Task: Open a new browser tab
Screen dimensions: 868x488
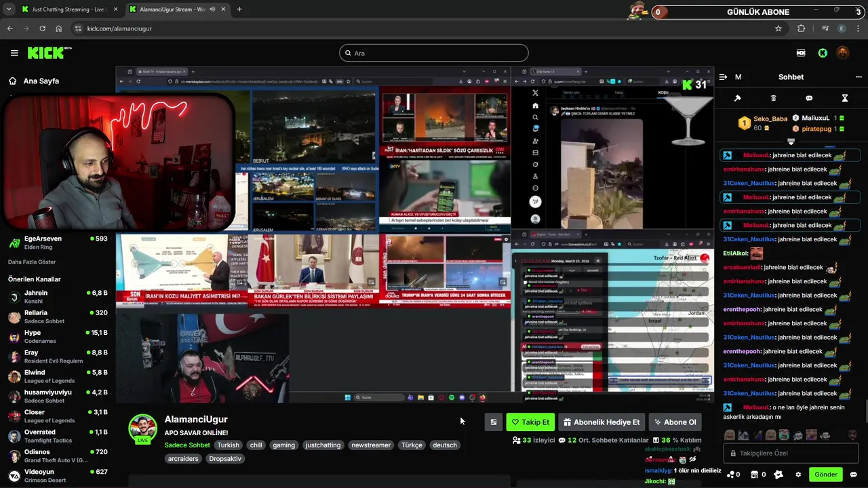Action: pyautogui.click(x=239, y=9)
